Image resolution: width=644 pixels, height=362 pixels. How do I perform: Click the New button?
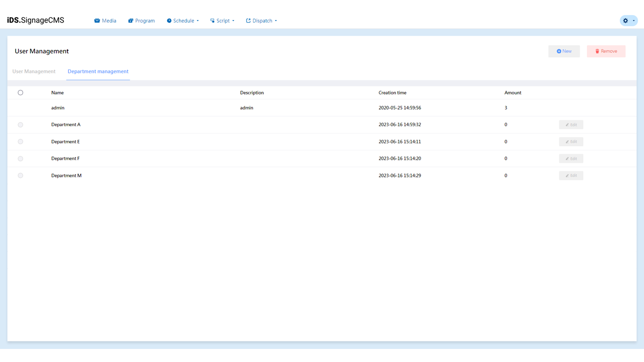click(x=563, y=51)
